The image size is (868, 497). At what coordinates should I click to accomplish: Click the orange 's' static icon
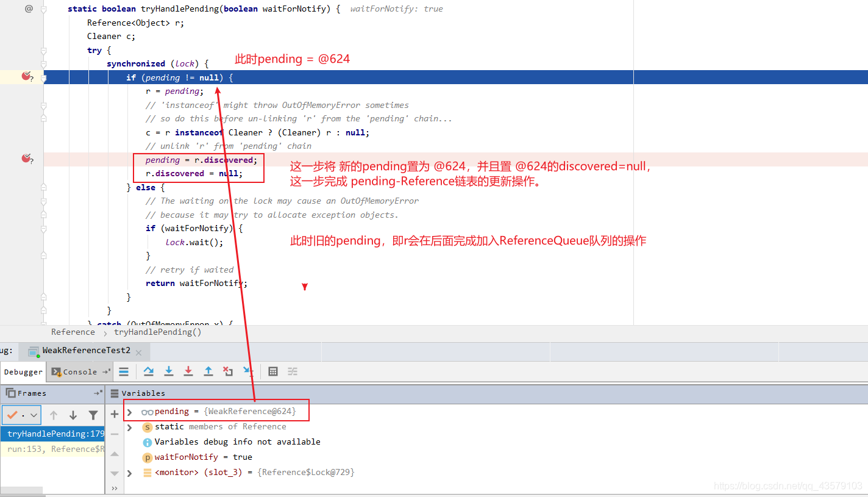click(x=148, y=427)
